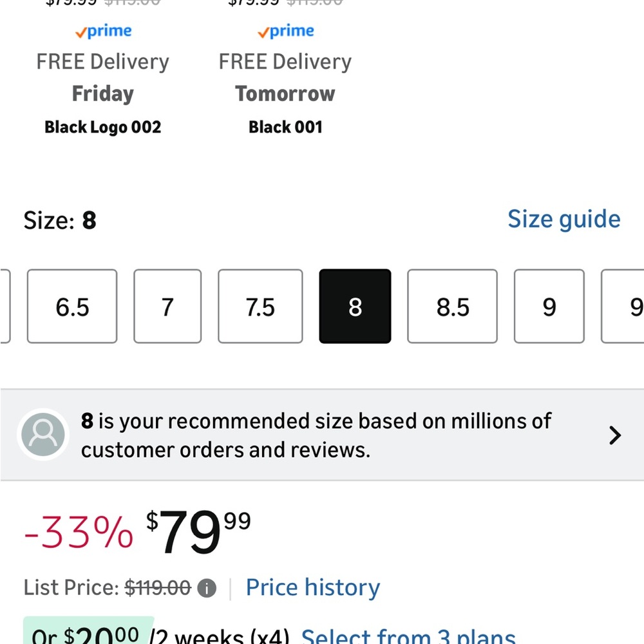Select size 8.5
This screenshot has height=644, width=644.
click(x=452, y=307)
